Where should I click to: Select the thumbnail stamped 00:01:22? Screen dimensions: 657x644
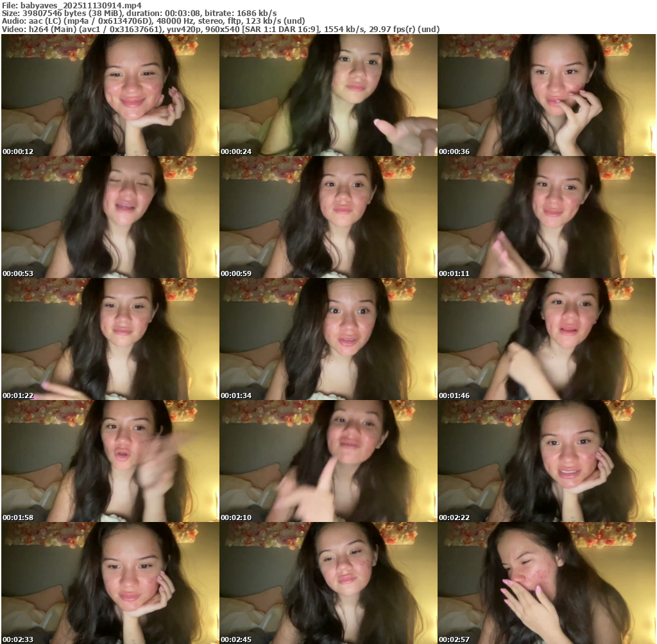[110, 339]
